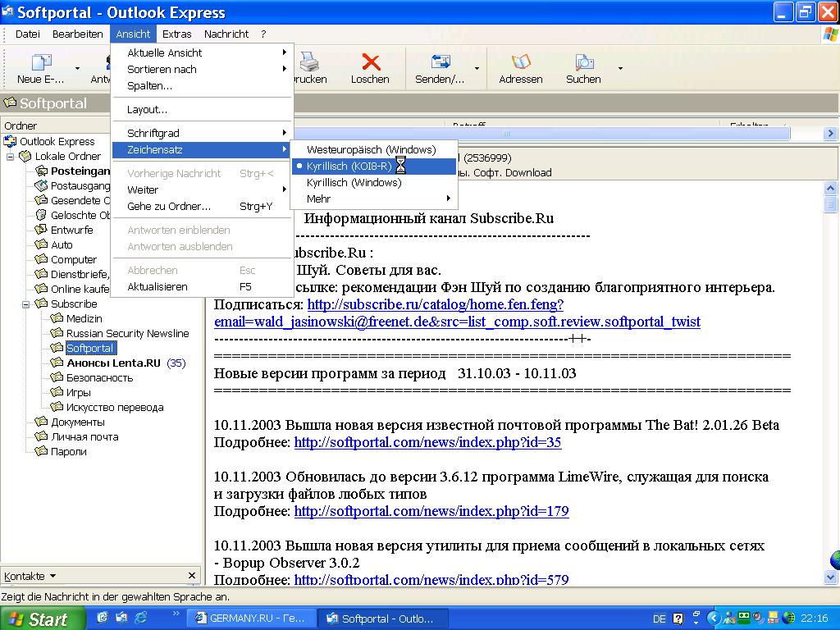Viewport: 840px width, 630px height.
Task: Click message body scroll-up arrow
Action: (830, 188)
